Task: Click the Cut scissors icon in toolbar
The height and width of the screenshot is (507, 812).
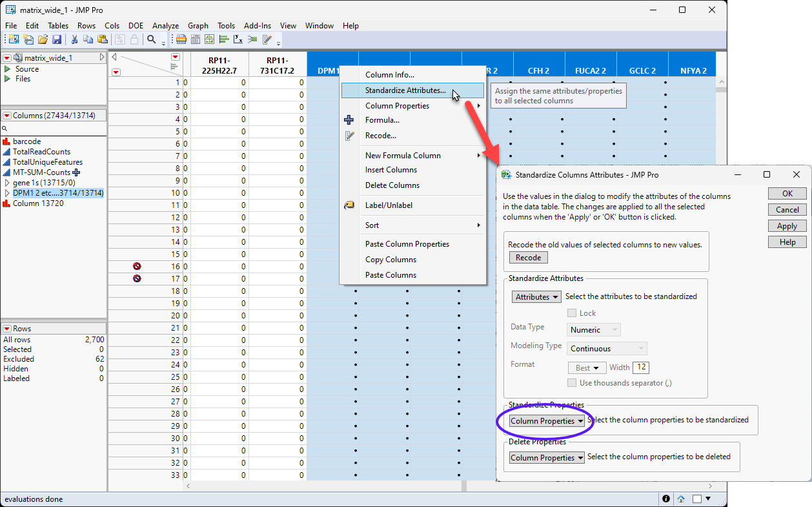Action: (x=74, y=39)
